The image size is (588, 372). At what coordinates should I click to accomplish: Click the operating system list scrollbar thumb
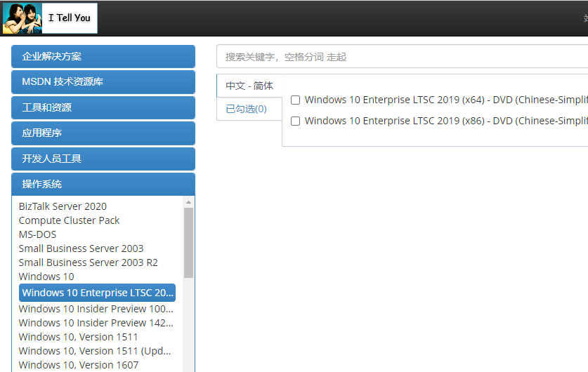188,242
